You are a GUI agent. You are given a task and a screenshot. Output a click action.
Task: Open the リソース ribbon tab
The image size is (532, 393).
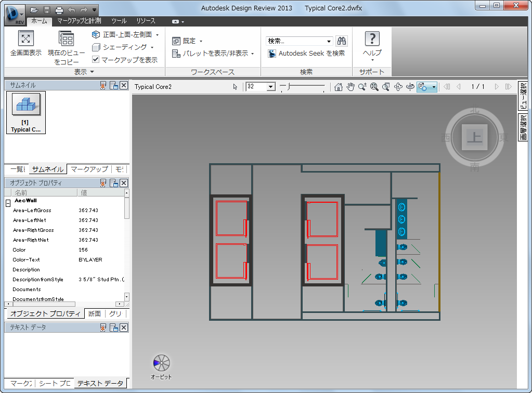point(146,21)
